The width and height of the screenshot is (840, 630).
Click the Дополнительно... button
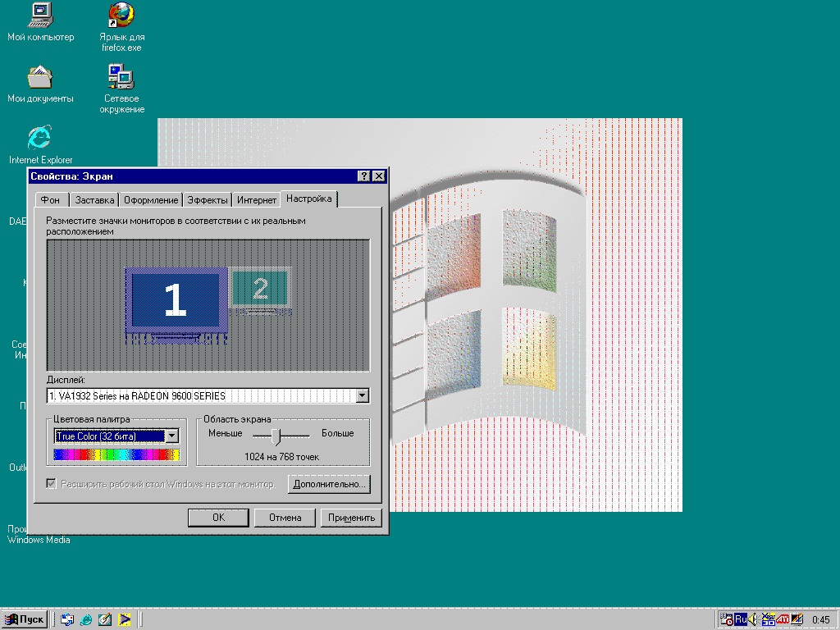[x=330, y=484]
